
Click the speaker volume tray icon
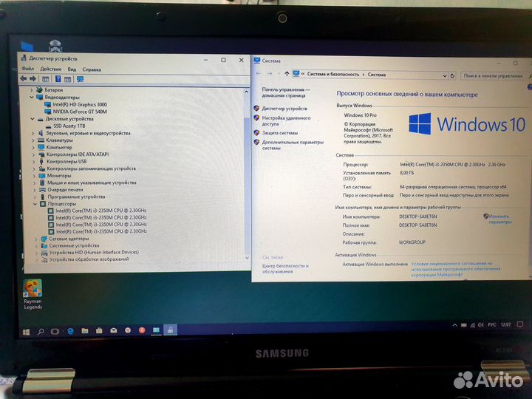click(480, 325)
